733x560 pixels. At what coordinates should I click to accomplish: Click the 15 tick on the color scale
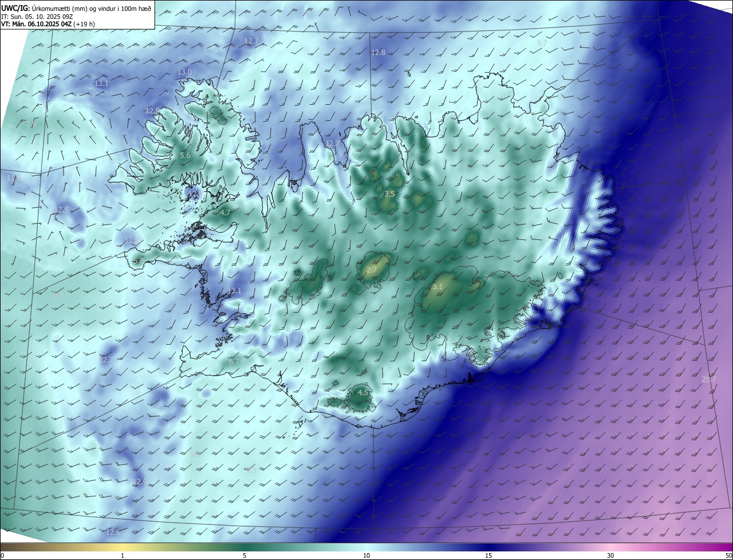488,555
